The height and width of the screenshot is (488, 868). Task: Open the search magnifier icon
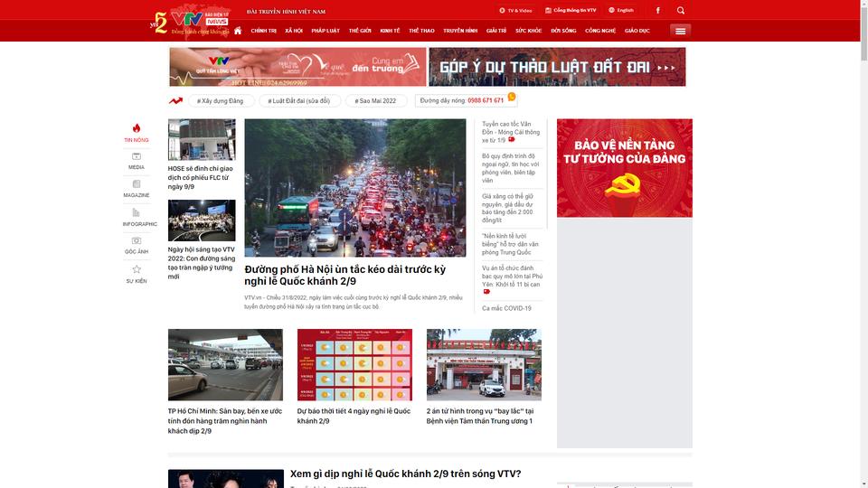coord(680,10)
